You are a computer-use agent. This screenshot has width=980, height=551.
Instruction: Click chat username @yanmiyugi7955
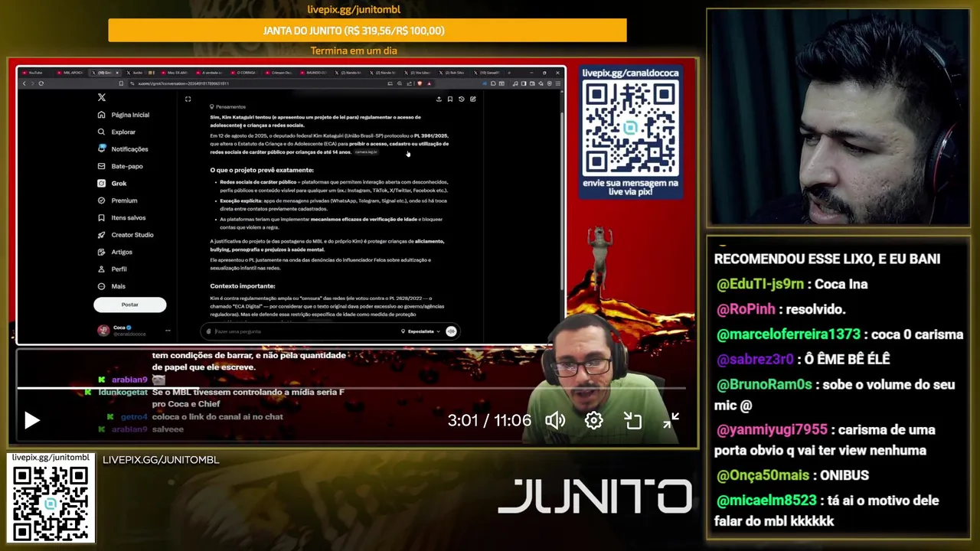(772, 430)
